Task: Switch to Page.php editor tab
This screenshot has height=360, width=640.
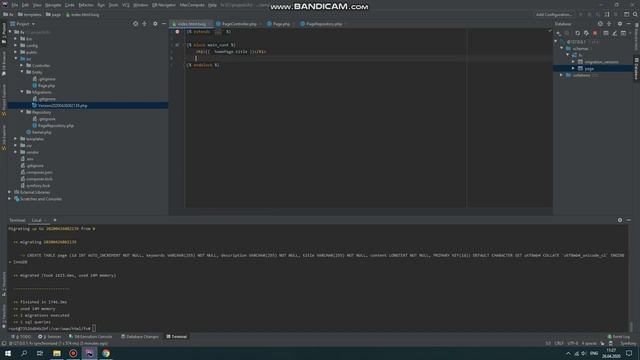Action: pos(281,24)
